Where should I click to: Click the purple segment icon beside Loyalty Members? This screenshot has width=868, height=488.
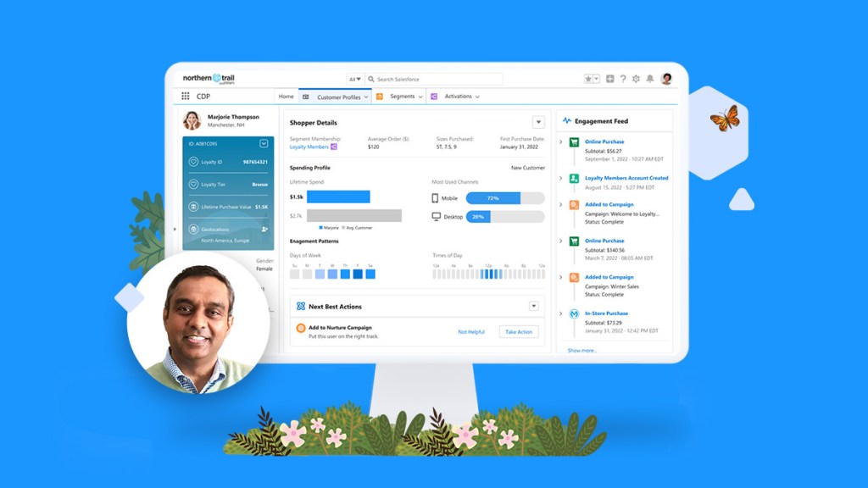tap(332, 147)
